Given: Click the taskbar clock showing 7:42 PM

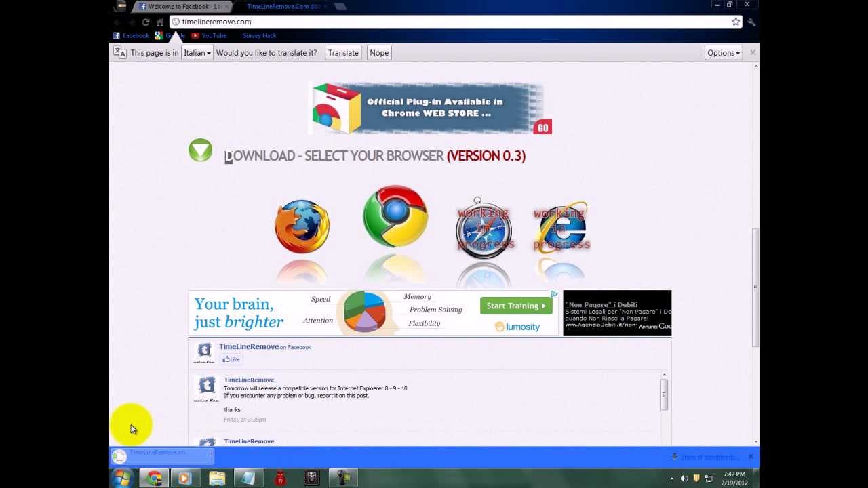Looking at the screenshot, I should pos(734,478).
